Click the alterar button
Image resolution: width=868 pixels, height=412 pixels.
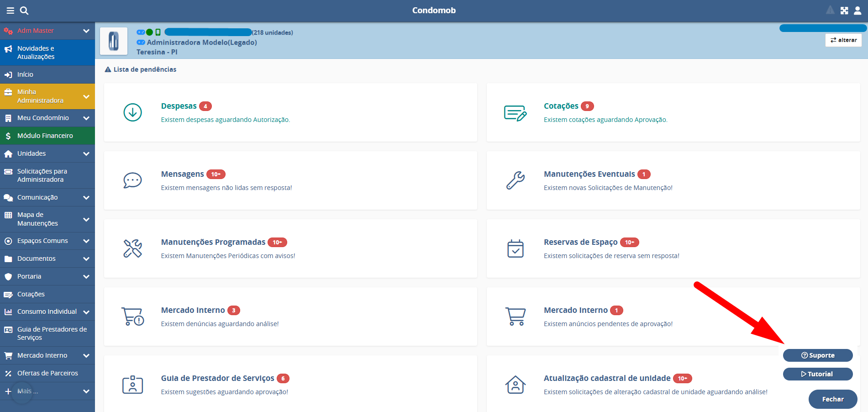pyautogui.click(x=843, y=40)
